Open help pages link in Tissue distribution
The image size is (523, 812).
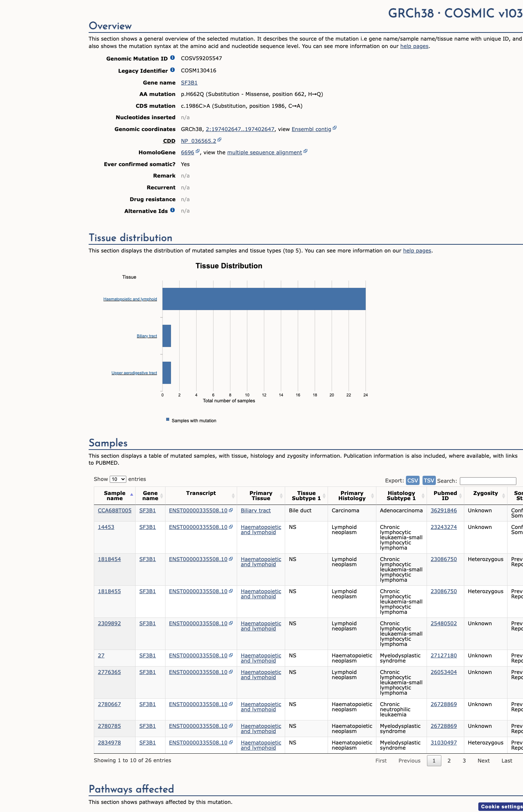tap(417, 251)
